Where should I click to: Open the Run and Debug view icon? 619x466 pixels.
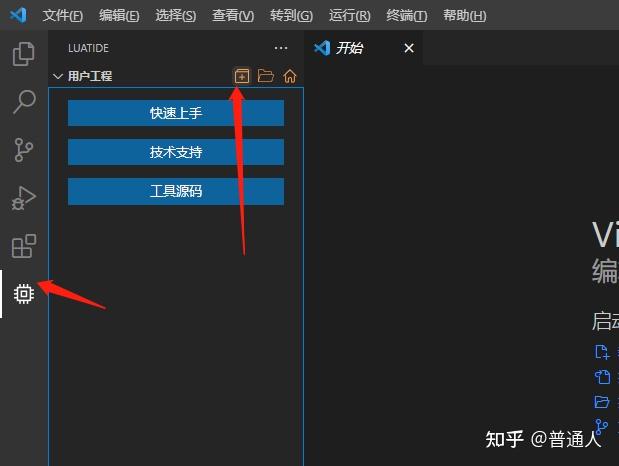[24, 198]
